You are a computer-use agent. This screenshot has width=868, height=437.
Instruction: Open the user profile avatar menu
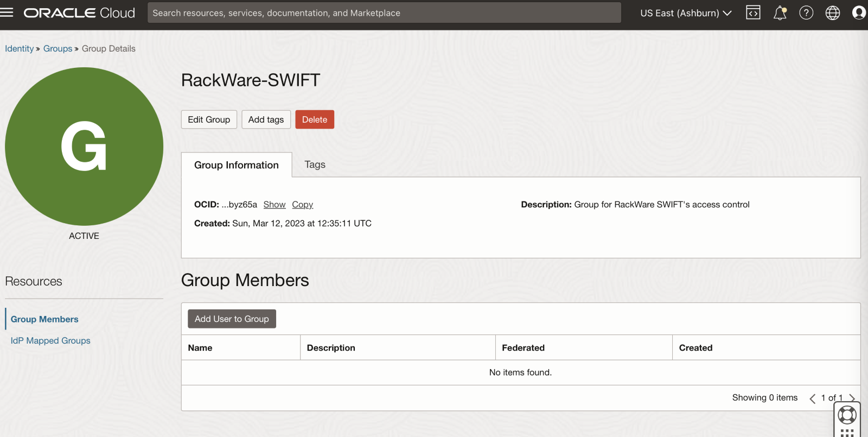point(859,12)
